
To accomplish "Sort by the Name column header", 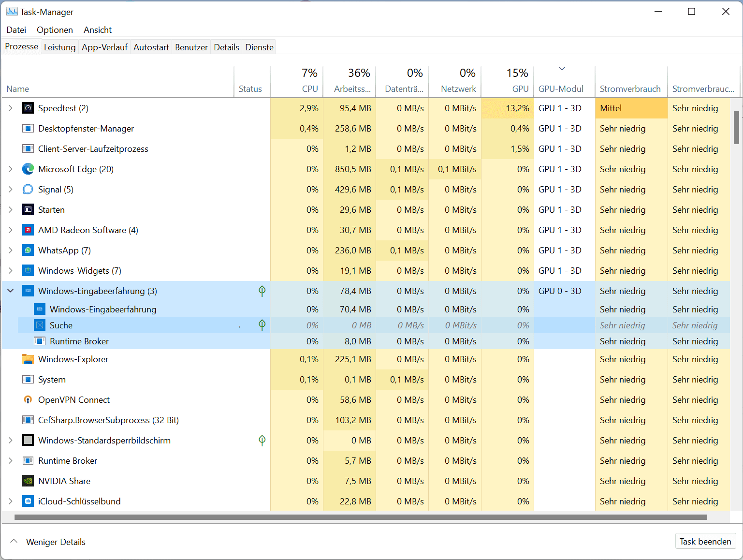I will pos(118,81).
